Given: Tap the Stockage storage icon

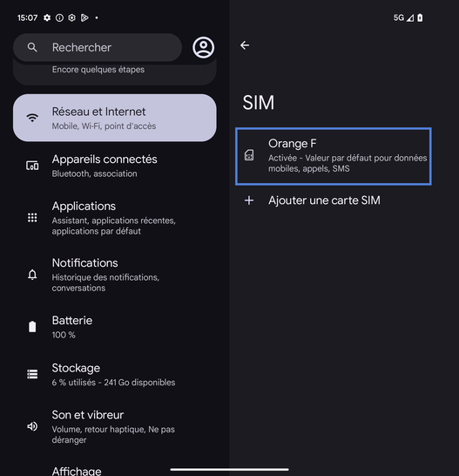Looking at the screenshot, I should pos(32,374).
